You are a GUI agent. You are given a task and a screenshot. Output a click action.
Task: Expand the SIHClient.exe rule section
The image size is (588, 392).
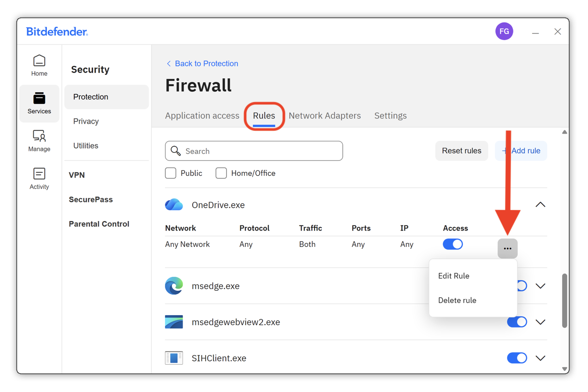pyautogui.click(x=540, y=358)
